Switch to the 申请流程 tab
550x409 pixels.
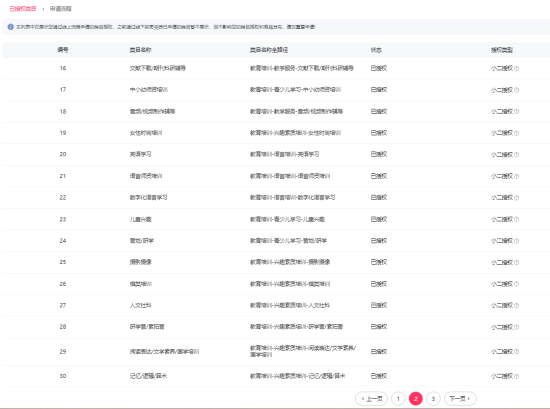tap(60, 9)
